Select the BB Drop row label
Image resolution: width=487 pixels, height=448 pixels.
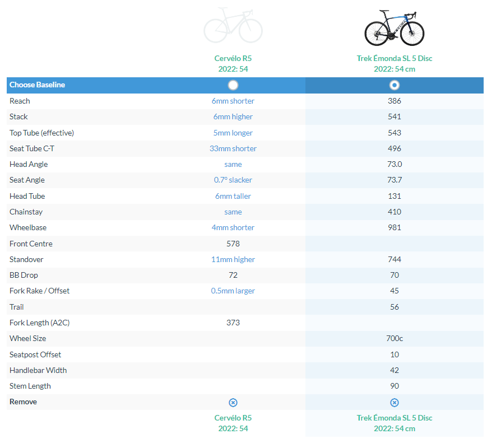pos(24,276)
